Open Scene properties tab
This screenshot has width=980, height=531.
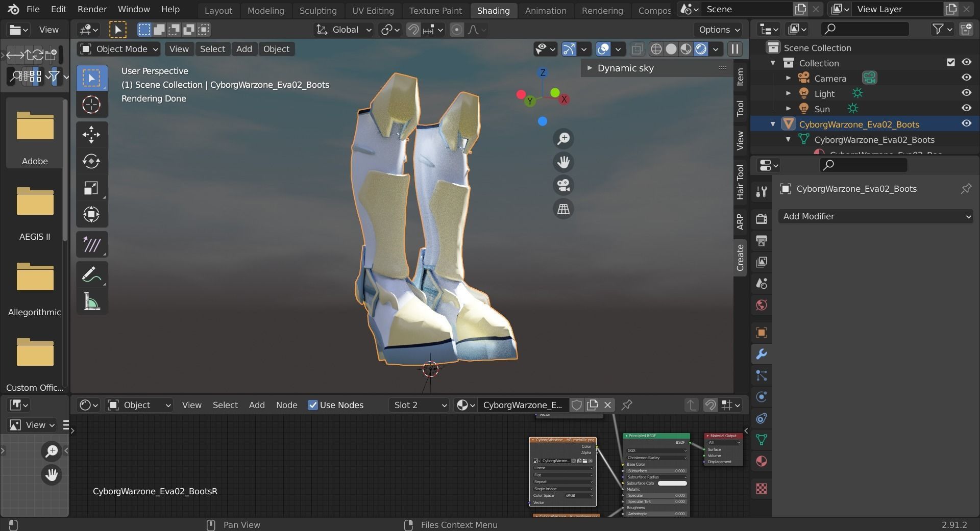(x=762, y=283)
